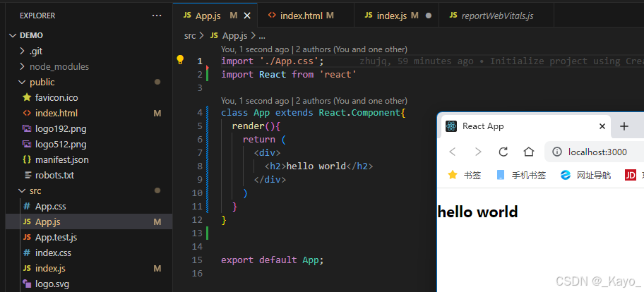Click 'import React from' code line

point(289,75)
